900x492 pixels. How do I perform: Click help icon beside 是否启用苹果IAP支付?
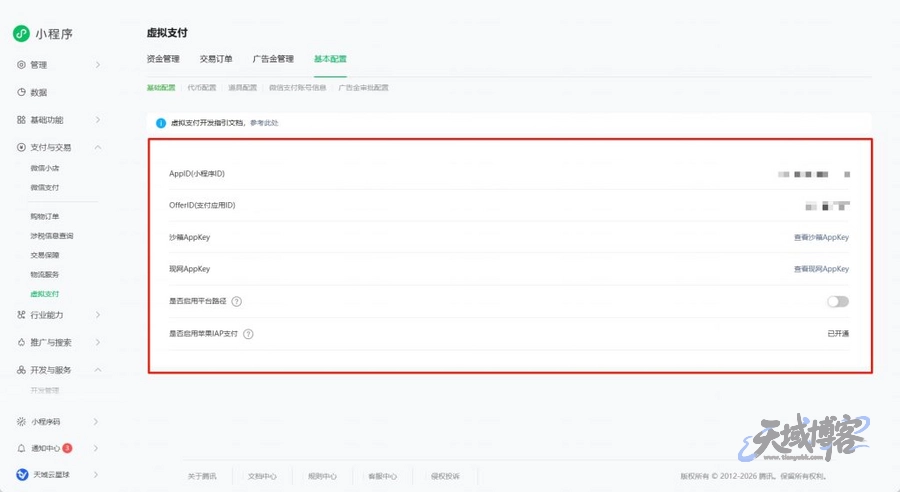248,334
